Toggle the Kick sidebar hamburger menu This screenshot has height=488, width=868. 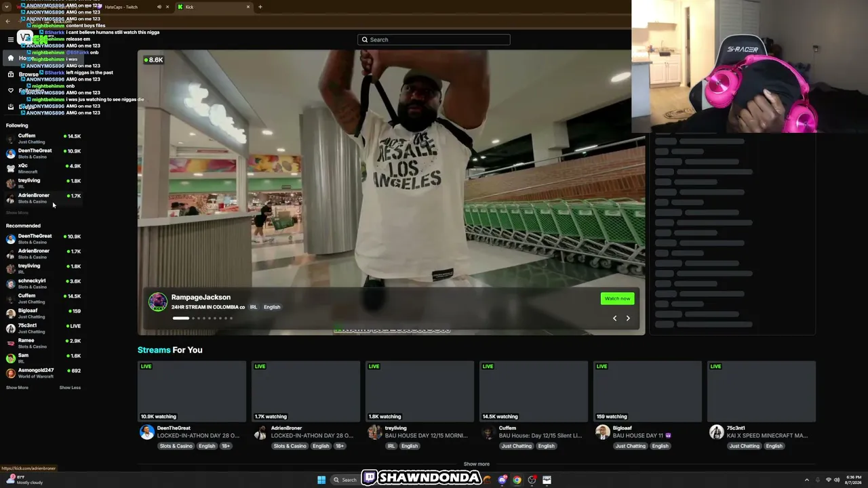10,39
